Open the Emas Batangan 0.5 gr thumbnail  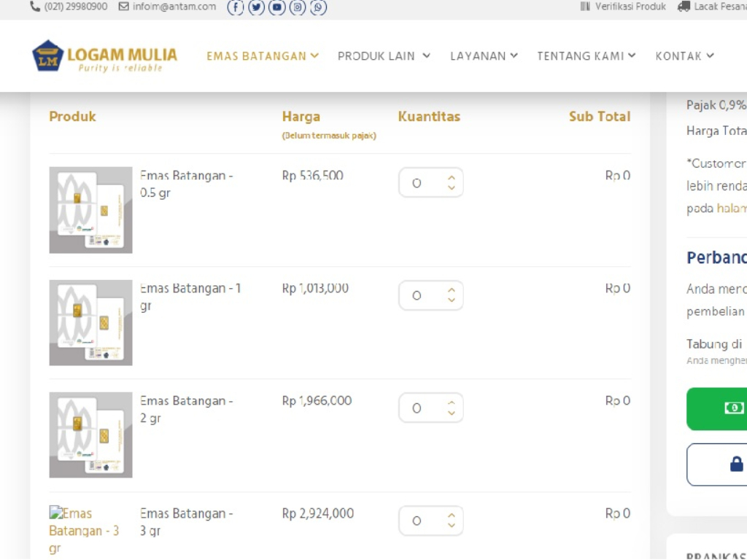point(90,210)
